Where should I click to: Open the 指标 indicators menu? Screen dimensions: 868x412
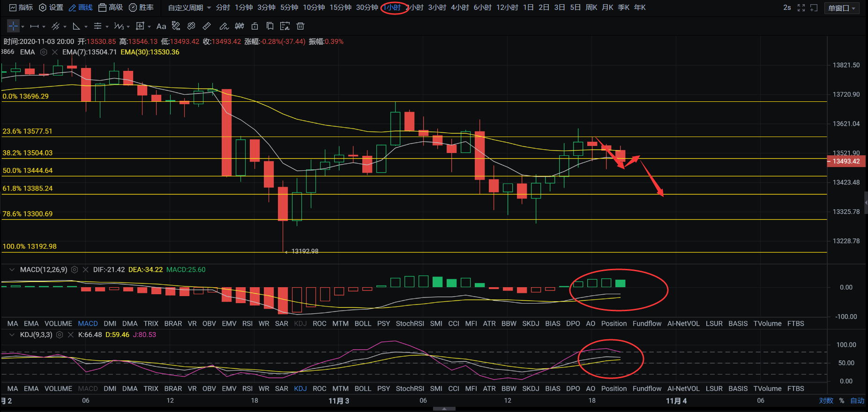(21, 8)
